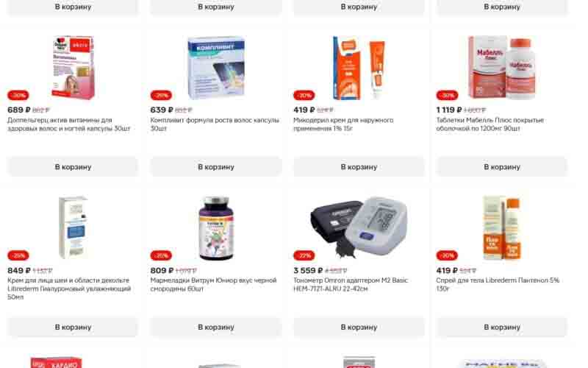View the Librederm Panthenol spray image
The width and height of the screenshot is (588, 368).
click(502, 228)
